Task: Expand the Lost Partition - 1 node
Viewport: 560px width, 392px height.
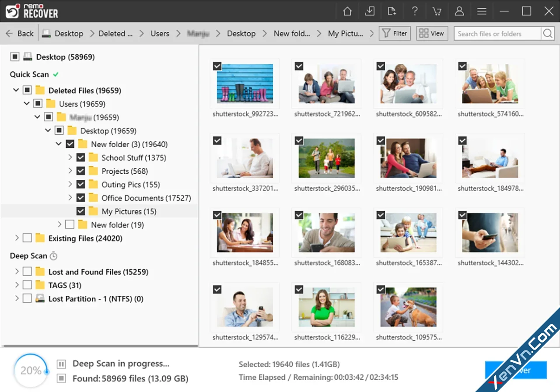Action: pyautogui.click(x=17, y=299)
